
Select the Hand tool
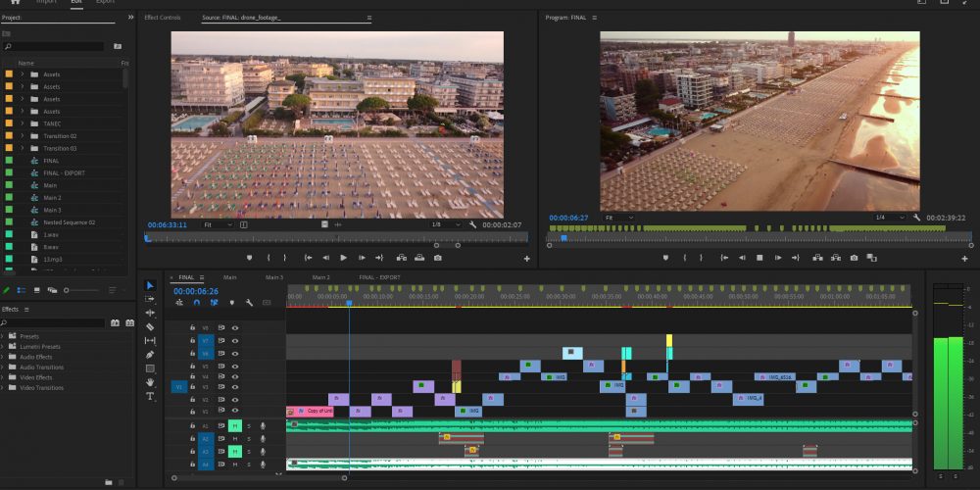[150, 382]
